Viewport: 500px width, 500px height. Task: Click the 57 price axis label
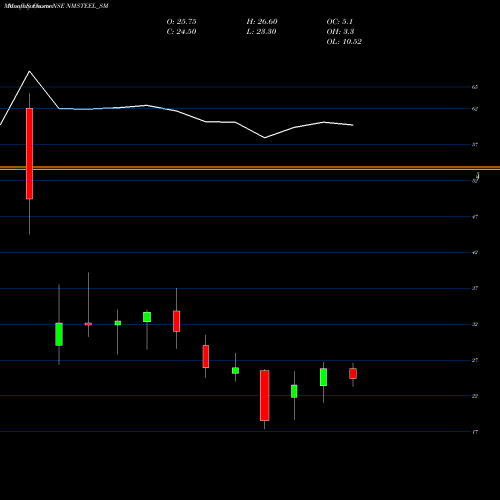pos(475,145)
